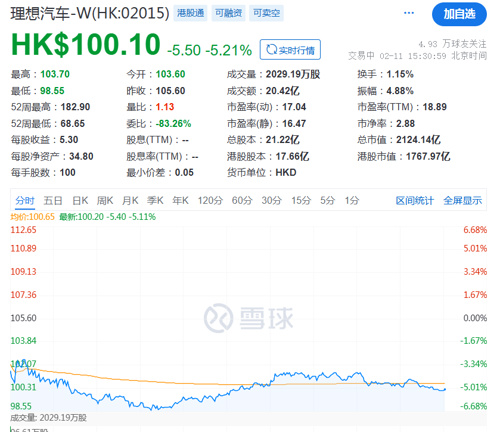Click the 实时行情 refresh button
Screen dimensions: 500x432
click(x=290, y=50)
